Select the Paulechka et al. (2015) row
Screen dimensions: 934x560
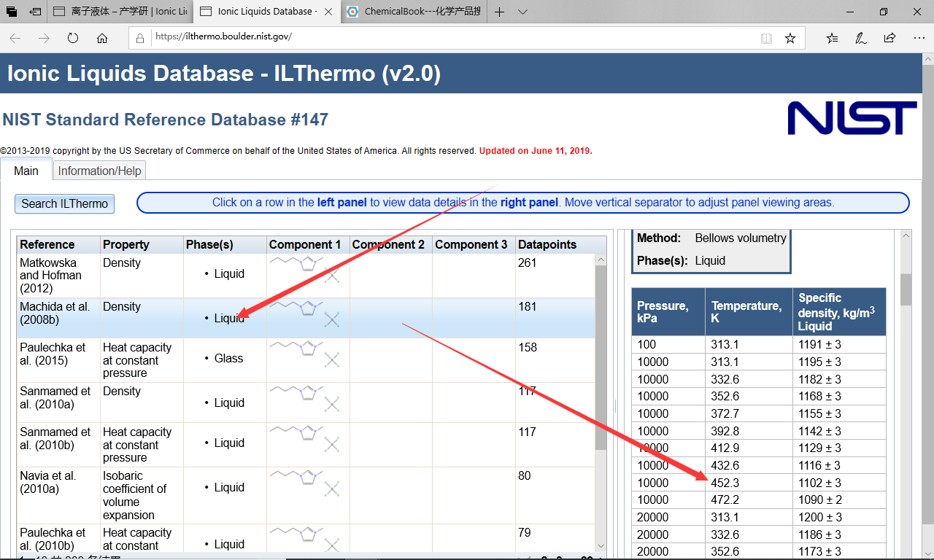pos(306,360)
